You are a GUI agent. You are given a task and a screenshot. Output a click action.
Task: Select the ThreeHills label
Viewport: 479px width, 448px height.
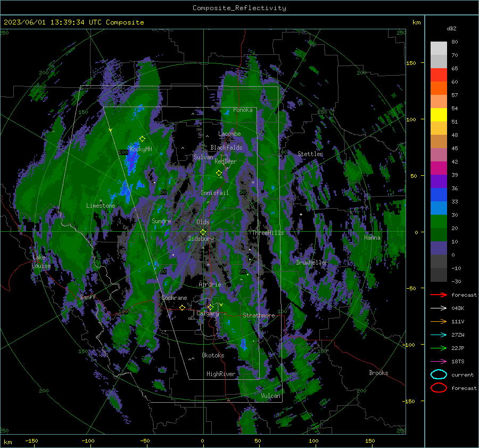click(x=268, y=233)
